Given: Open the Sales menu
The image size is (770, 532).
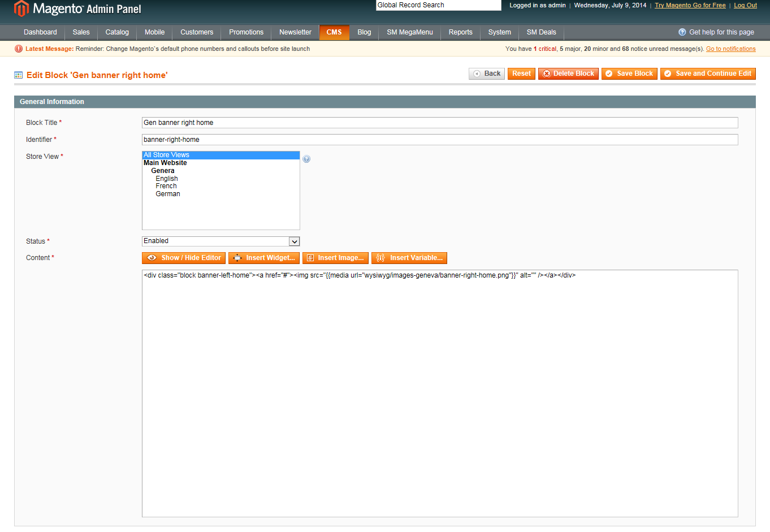Looking at the screenshot, I should (81, 32).
